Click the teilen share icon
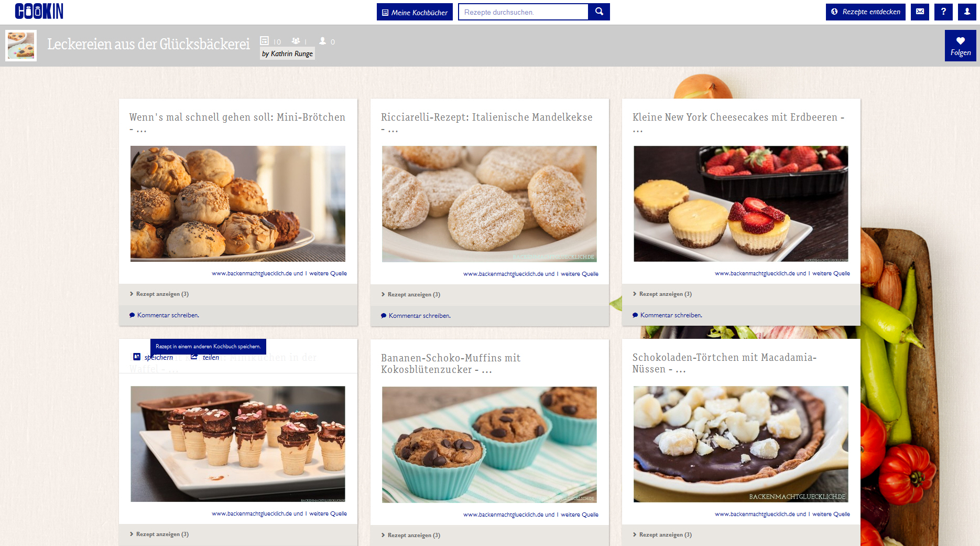The height and width of the screenshot is (546, 980). tap(194, 357)
